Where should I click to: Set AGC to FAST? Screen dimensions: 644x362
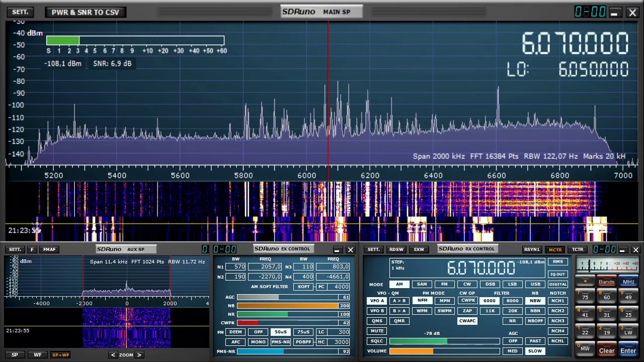point(535,341)
